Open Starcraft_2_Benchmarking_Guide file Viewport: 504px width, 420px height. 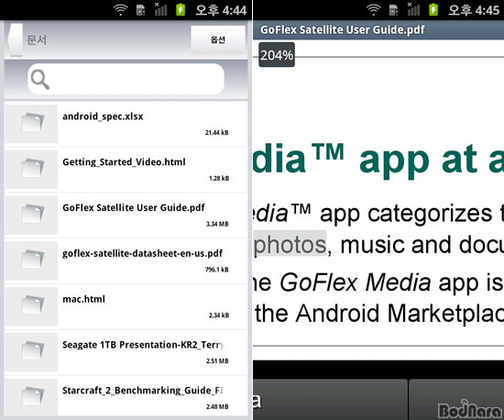[x=126, y=397]
